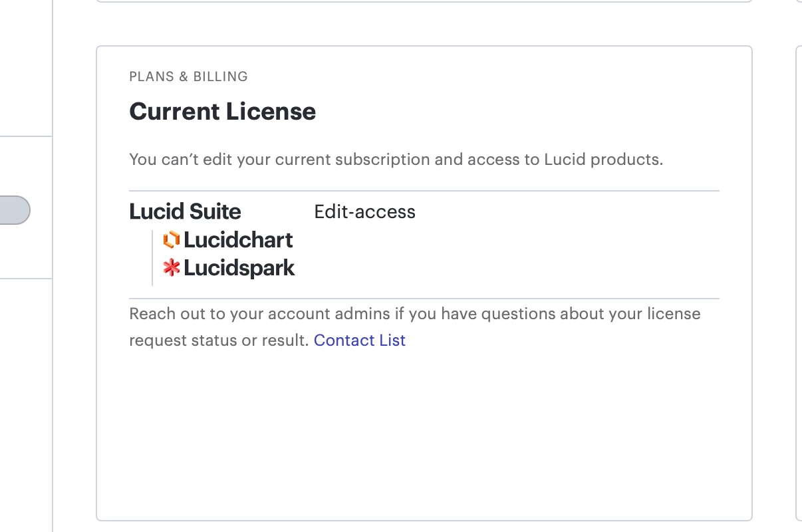Click the PLANS & BILLING section label
Image resolution: width=802 pixels, height=532 pixels.
coord(189,76)
